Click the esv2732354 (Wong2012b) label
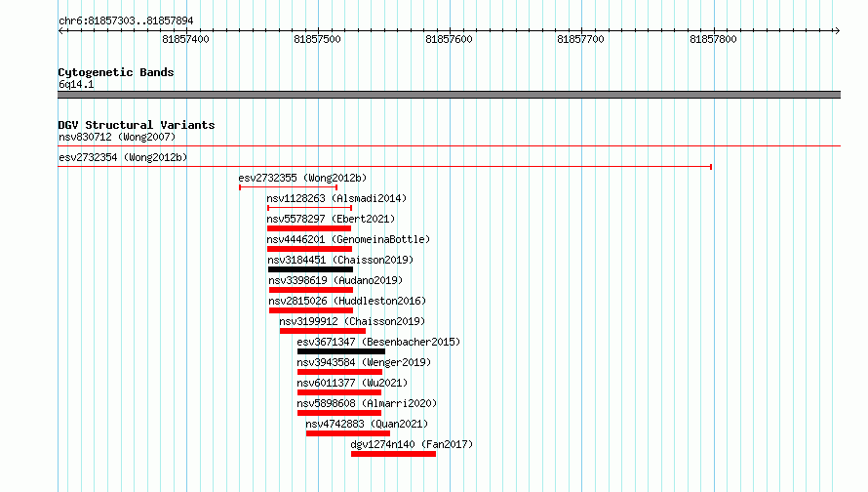 [123, 157]
